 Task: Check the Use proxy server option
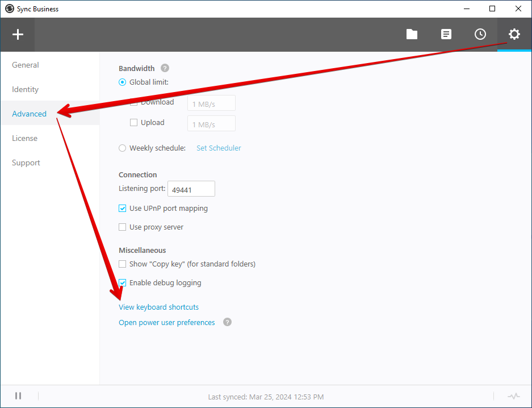coord(122,227)
